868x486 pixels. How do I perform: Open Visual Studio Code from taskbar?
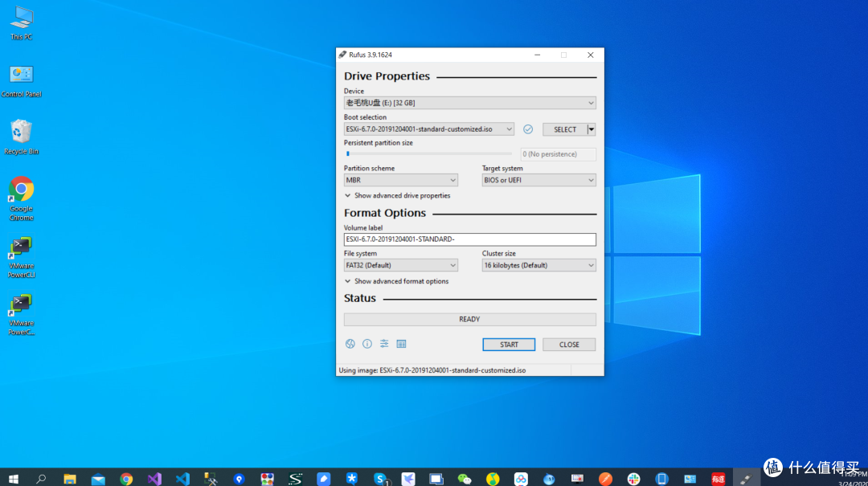point(182,478)
